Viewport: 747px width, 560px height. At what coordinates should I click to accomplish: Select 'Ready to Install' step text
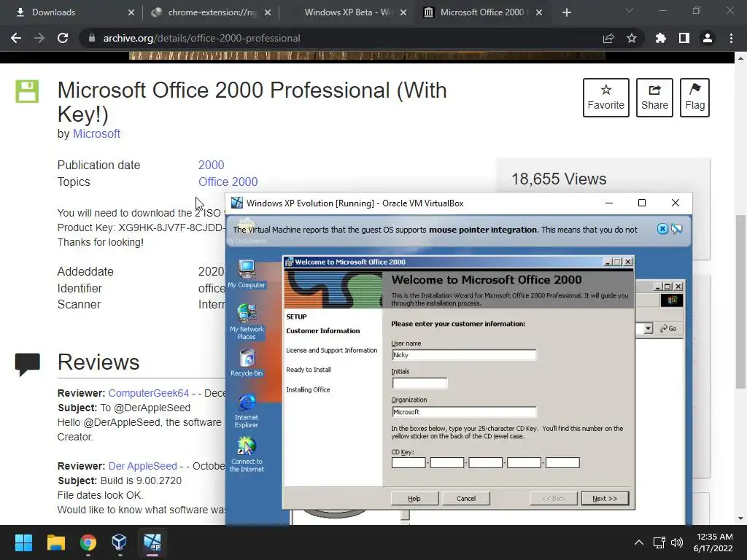309,370
